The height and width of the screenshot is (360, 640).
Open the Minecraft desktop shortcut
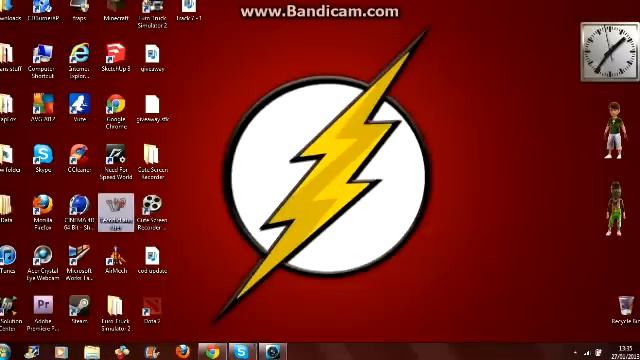coord(116,10)
